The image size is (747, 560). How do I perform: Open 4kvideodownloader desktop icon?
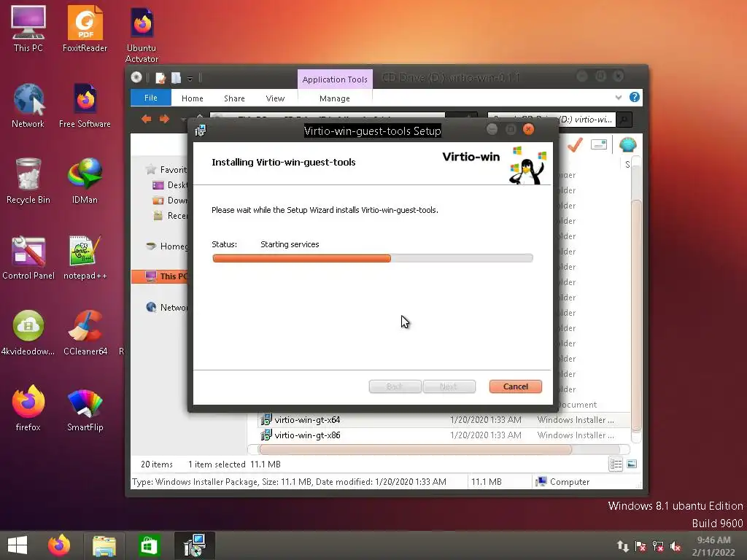[x=28, y=332]
